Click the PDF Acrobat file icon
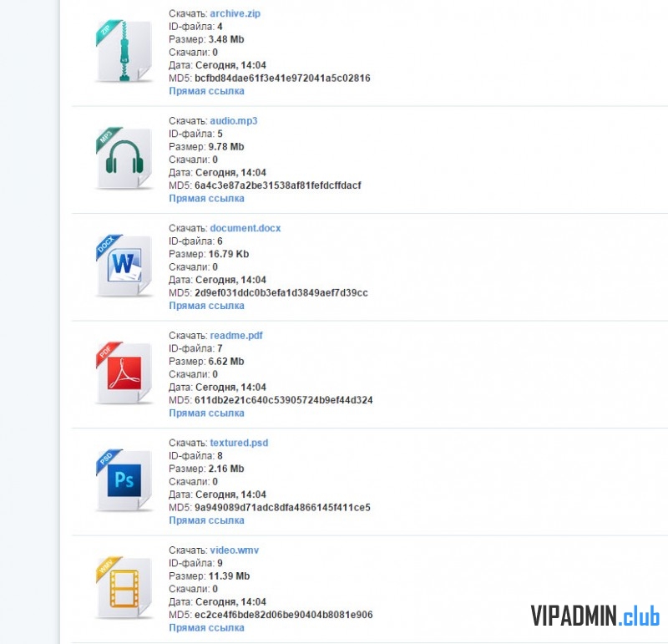 [124, 373]
